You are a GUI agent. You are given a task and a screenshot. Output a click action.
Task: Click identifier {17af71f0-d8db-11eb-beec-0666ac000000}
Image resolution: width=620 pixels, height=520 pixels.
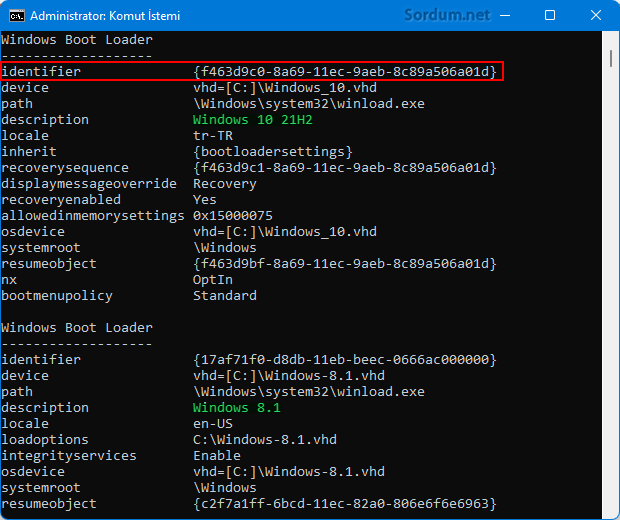click(x=344, y=359)
